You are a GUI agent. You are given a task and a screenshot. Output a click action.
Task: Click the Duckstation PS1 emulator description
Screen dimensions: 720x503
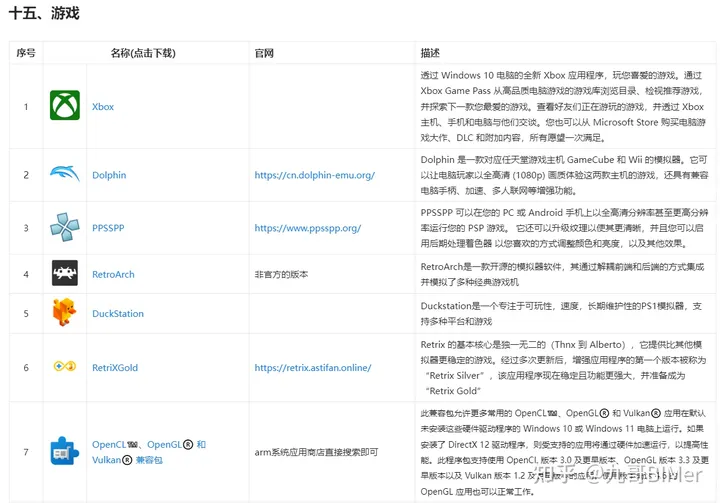pyautogui.click(x=561, y=313)
